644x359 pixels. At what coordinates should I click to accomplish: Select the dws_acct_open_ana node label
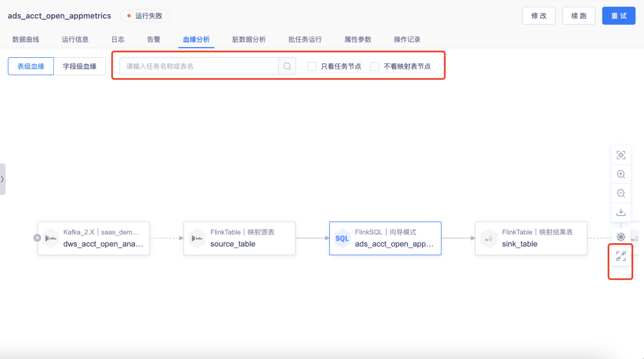[x=103, y=244]
